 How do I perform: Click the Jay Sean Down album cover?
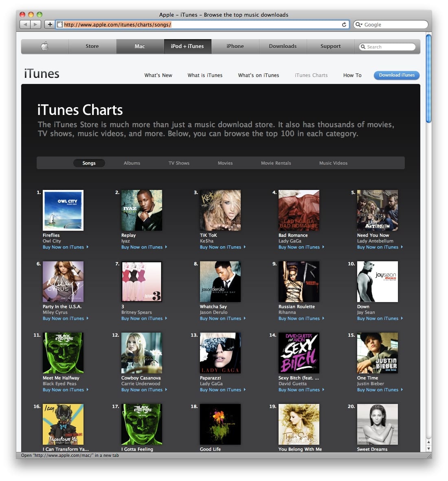click(x=378, y=282)
